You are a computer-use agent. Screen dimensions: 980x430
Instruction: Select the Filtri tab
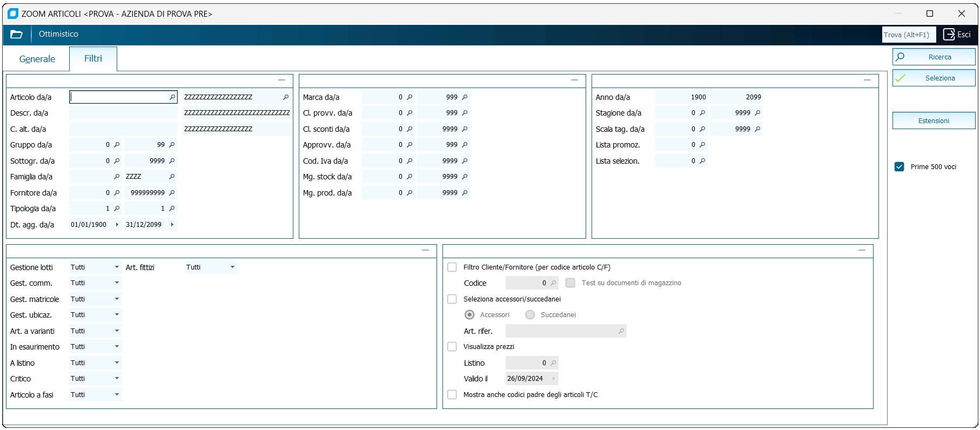(x=93, y=58)
